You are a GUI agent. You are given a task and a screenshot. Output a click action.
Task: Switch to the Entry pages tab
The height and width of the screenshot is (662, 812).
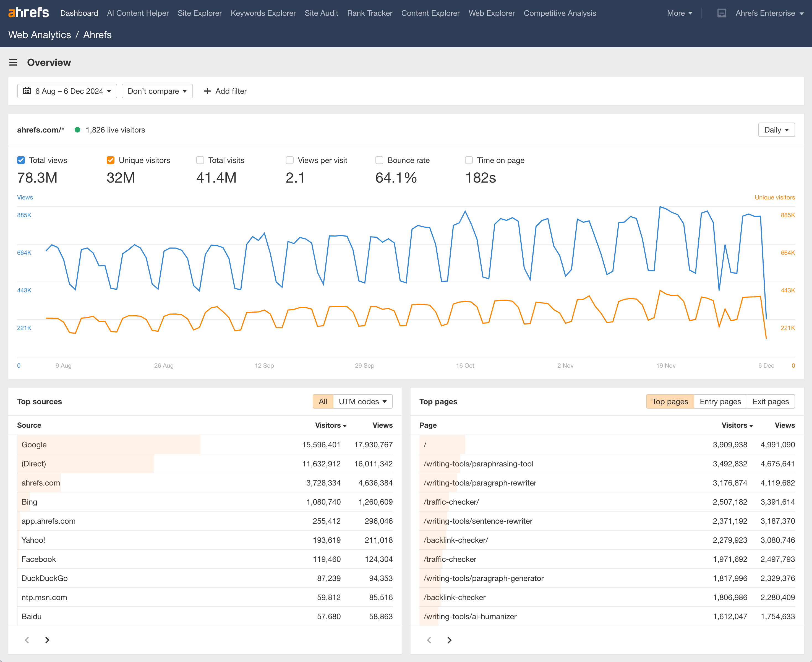click(x=720, y=402)
